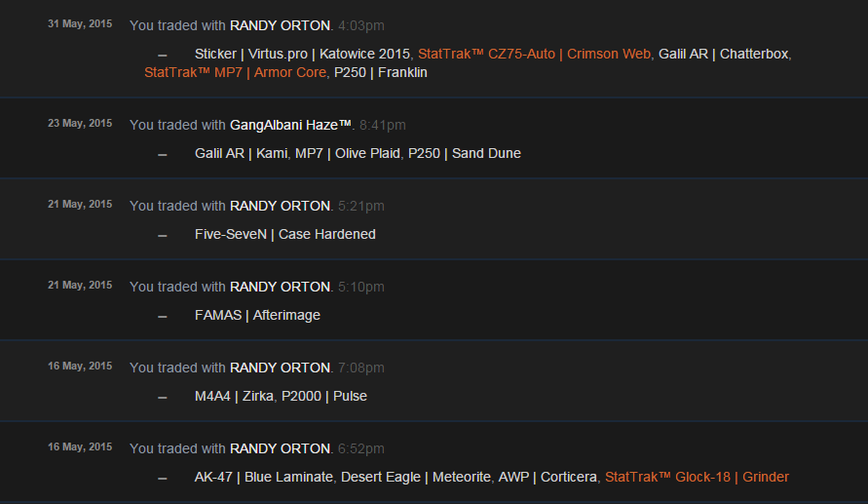868x504 pixels.
Task: Select P250 | Franklin item
Action: coord(381,72)
